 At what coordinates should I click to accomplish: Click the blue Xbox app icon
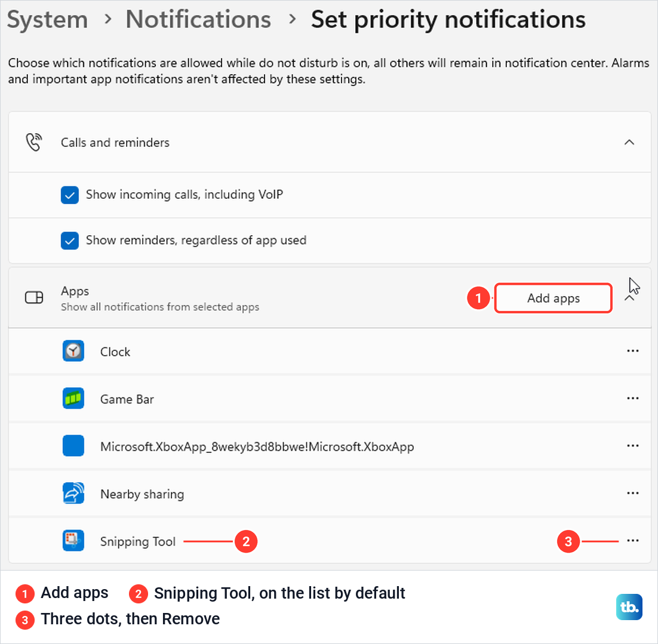pos(73,446)
